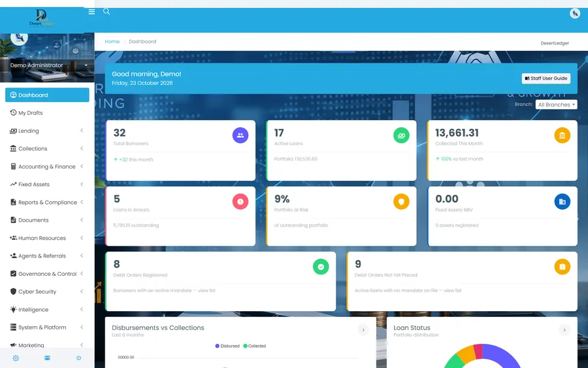Screen dimensions: 588x368
Task: Expand the Collections chevron
Action: [82, 148]
